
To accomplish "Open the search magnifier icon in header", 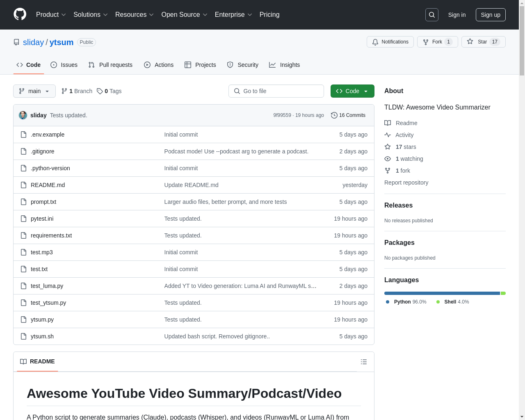I will 432,15.
